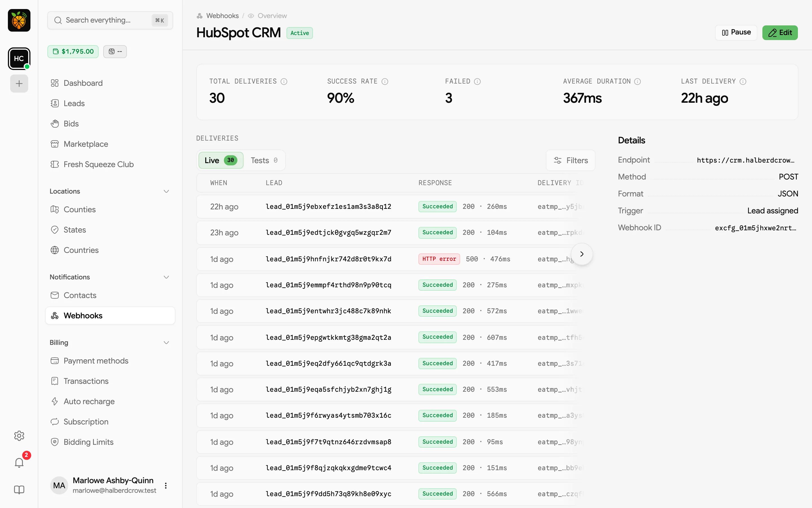Open Dashboard in sidebar
The height and width of the screenshot is (508, 812).
(x=110, y=83)
